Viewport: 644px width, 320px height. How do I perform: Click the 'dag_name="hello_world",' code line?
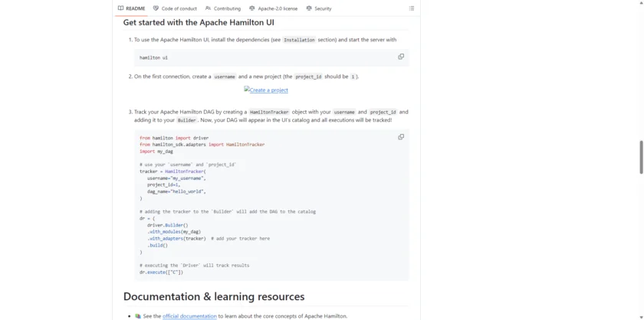(x=176, y=191)
